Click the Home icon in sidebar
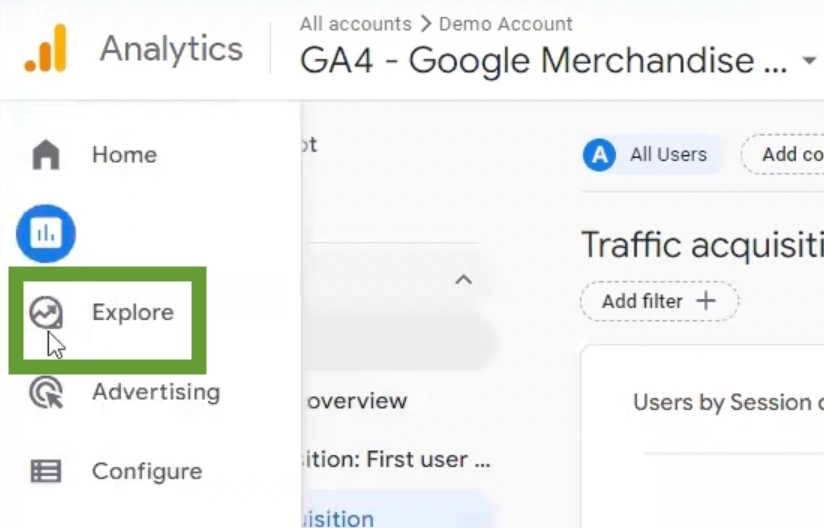 [46, 155]
